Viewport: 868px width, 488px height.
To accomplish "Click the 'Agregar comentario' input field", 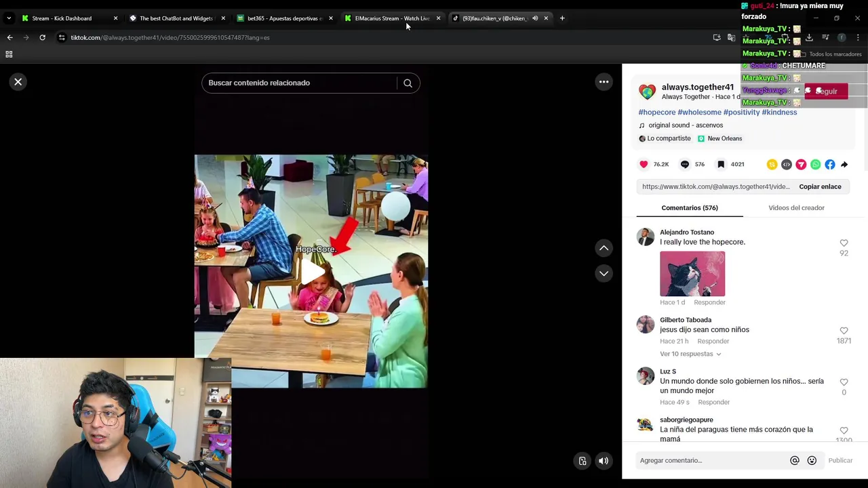I will [x=711, y=461].
